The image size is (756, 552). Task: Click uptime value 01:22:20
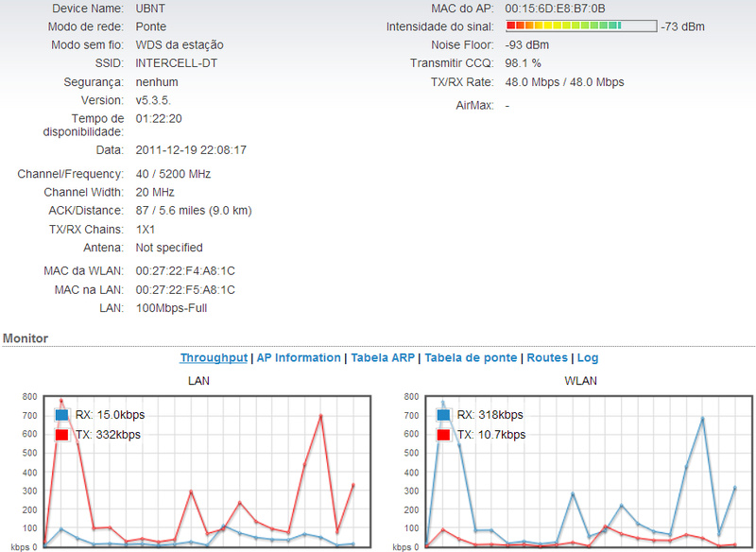coord(159,118)
